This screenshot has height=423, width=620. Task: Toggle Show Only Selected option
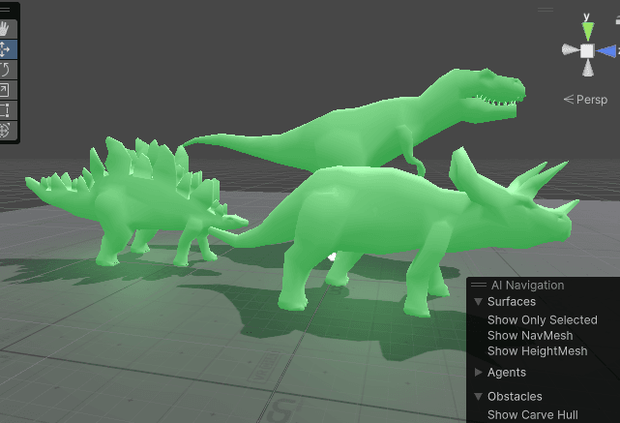tap(542, 320)
